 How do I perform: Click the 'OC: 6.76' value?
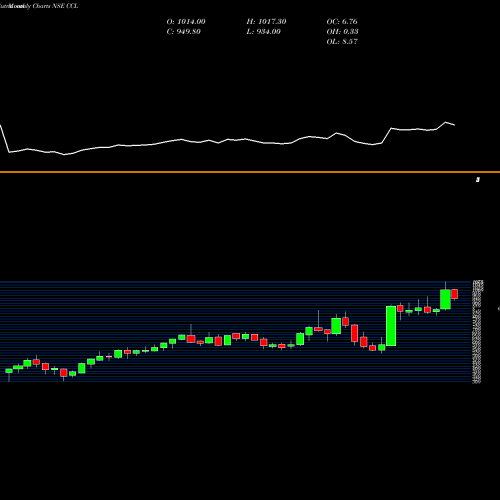(342, 22)
